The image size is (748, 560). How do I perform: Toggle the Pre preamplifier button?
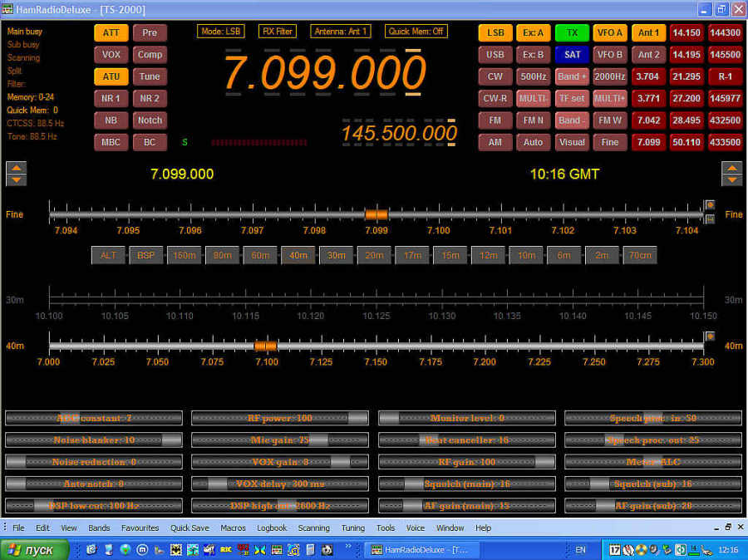(x=150, y=32)
